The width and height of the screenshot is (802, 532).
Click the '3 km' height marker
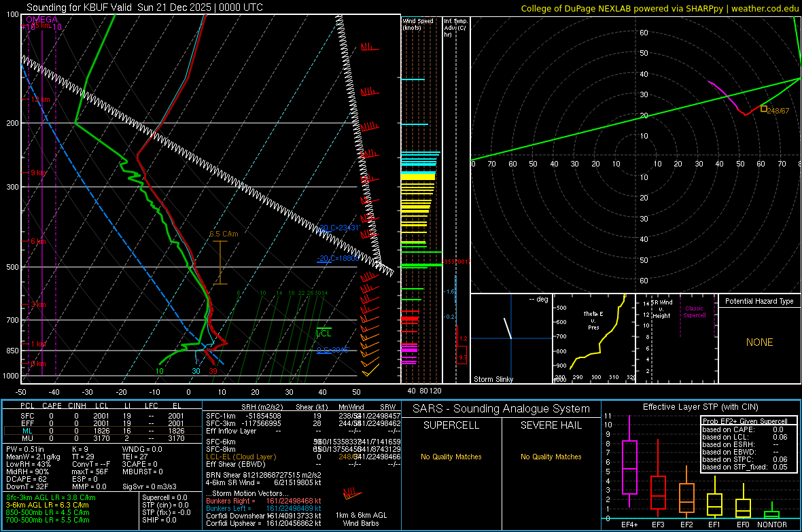[38, 304]
